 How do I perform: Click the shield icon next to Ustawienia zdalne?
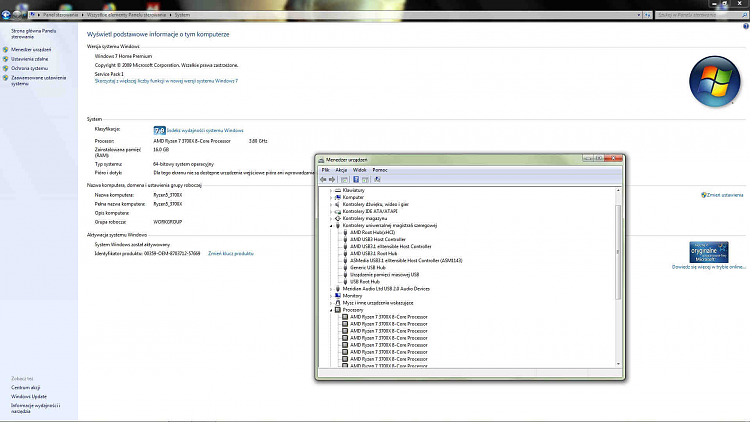(x=6, y=59)
